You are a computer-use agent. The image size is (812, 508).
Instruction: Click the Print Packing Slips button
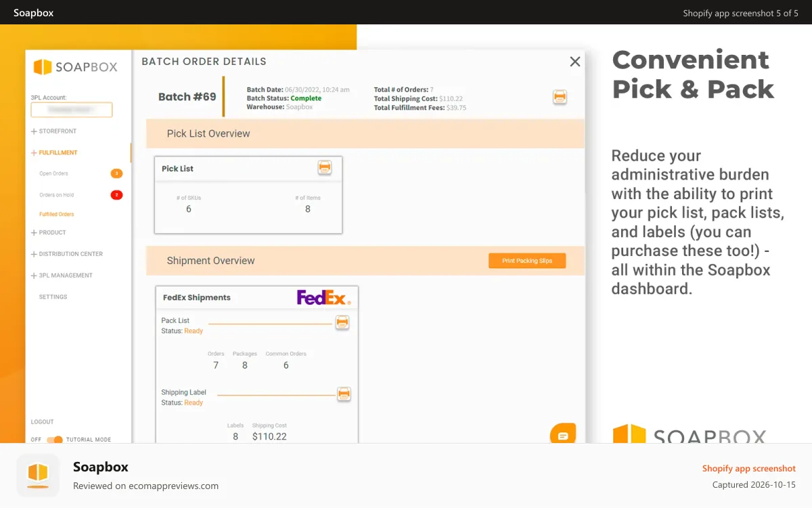click(527, 261)
